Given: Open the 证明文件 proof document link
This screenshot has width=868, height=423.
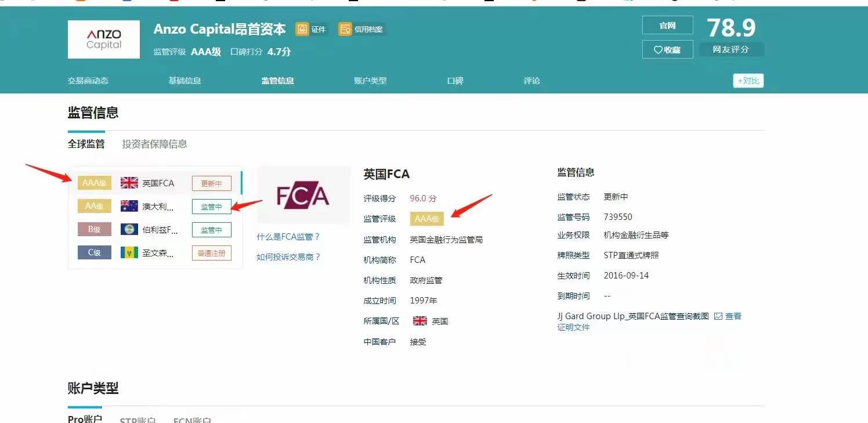Looking at the screenshot, I should 573,327.
